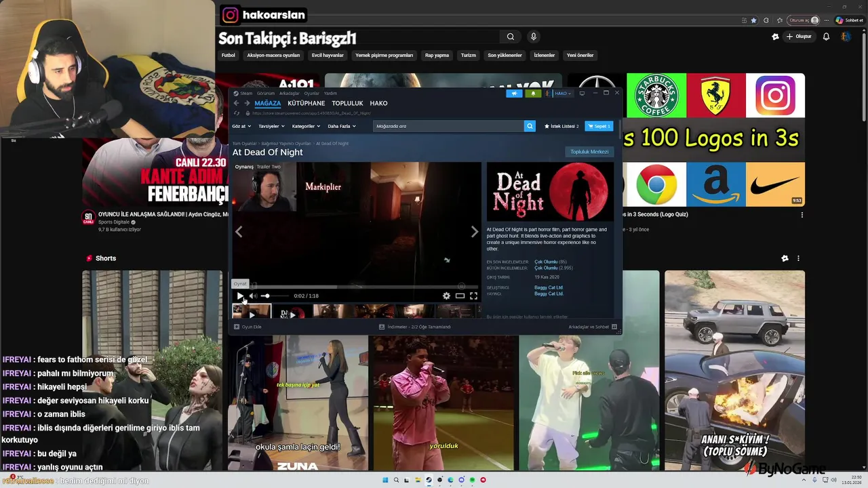Open YouTube notifications bell

pyautogui.click(x=826, y=37)
